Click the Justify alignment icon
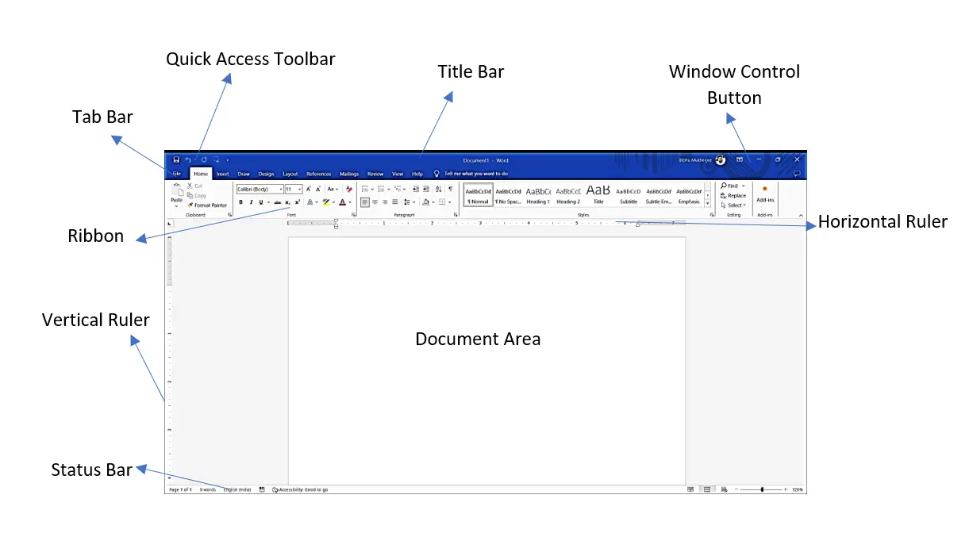The width and height of the screenshot is (973, 560). [x=395, y=202]
